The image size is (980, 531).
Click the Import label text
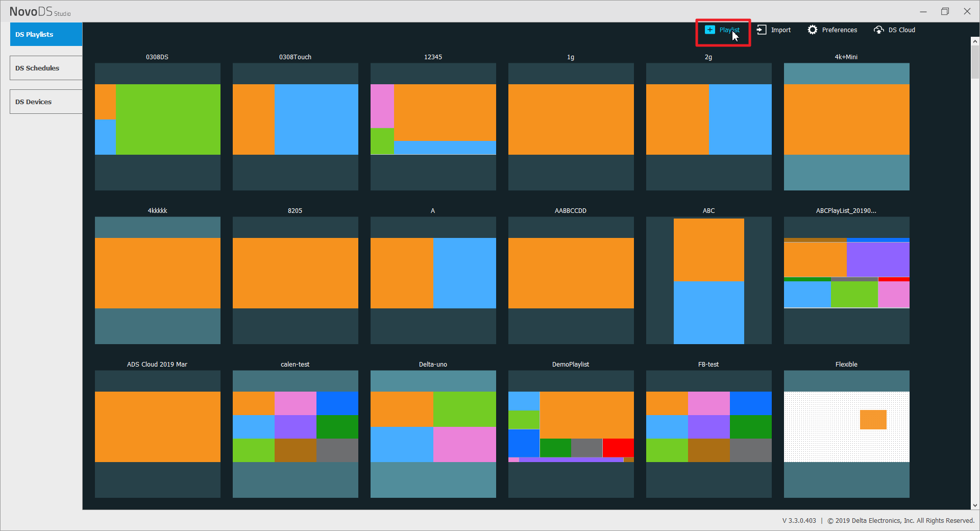[x=780, y=30]
